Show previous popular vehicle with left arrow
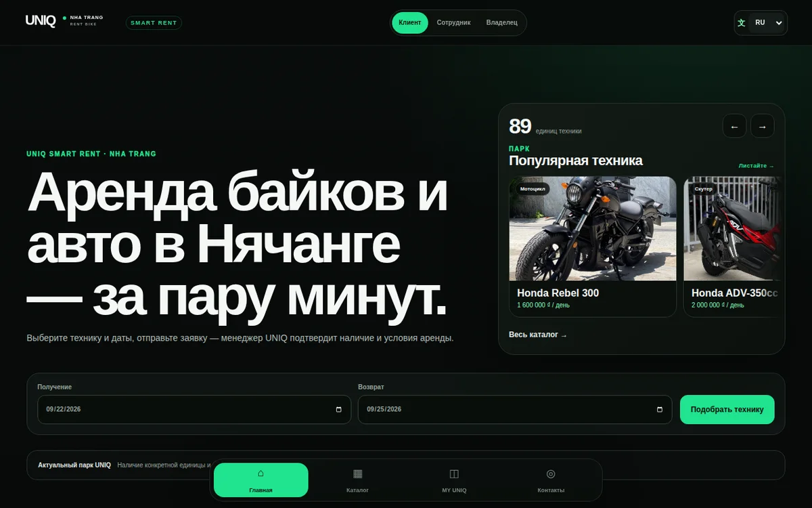 (x=734, y=126)
